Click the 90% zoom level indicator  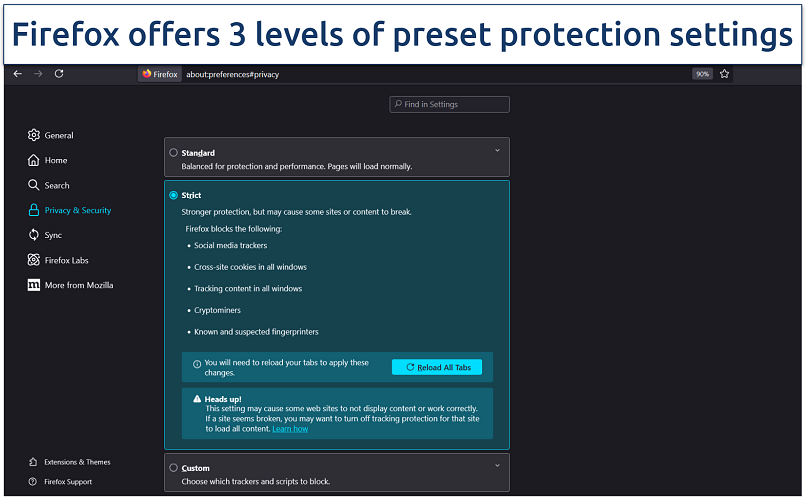coord(702,74)
